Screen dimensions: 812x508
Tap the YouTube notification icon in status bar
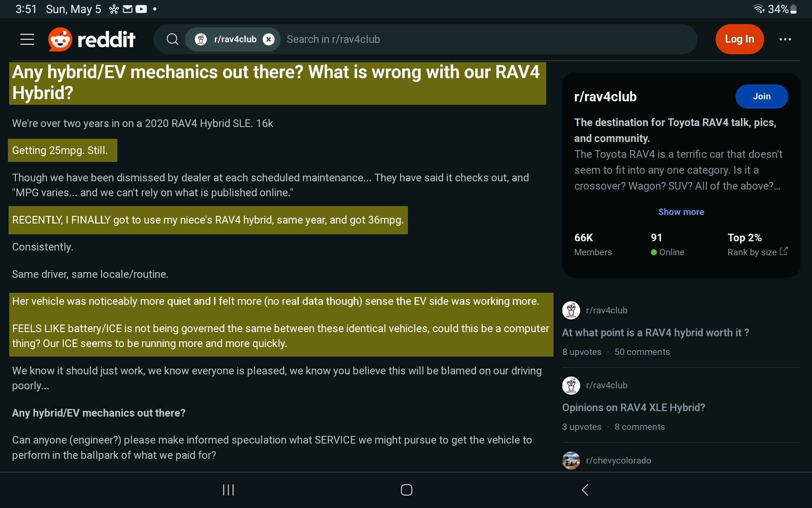point(141,9)
